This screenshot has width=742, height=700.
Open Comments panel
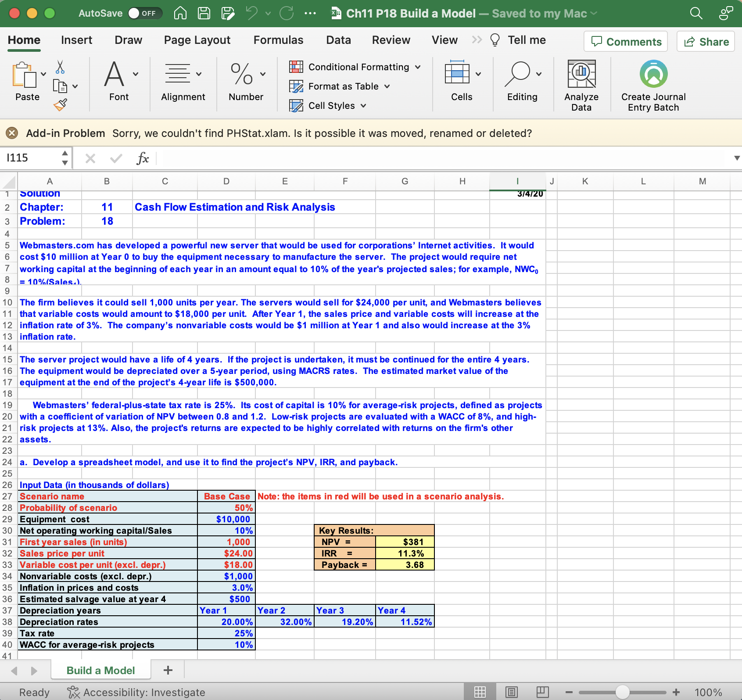626,41
